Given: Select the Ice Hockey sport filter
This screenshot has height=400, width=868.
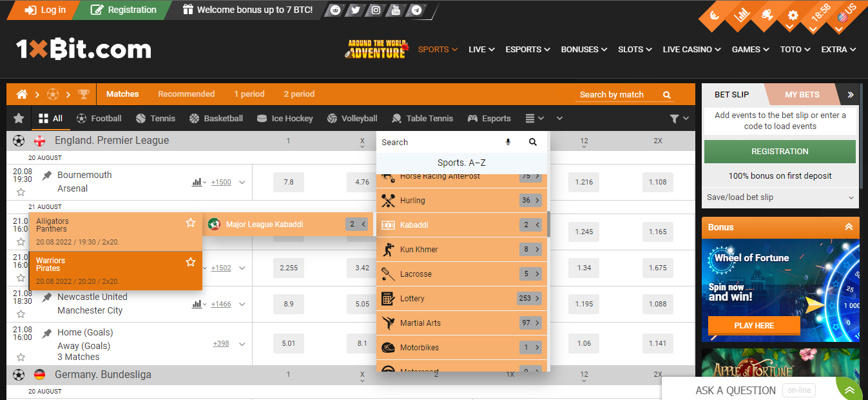Looking at the screenshot, I should pyautogui.click(x=285, y=118).
